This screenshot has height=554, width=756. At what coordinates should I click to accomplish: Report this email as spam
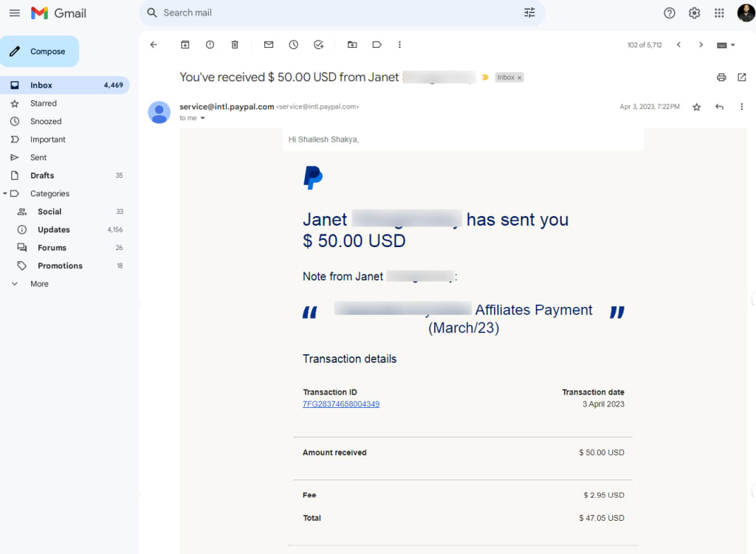click(210, 45)
